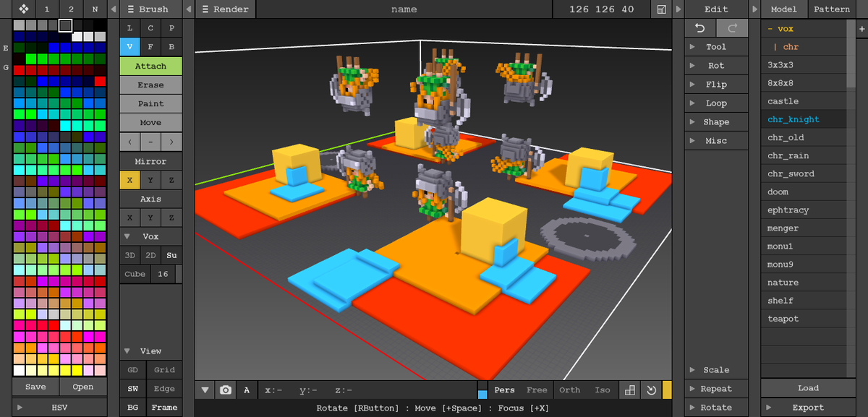
Task: Click the quad-view layout icon
Action: [x=629, y=390]
